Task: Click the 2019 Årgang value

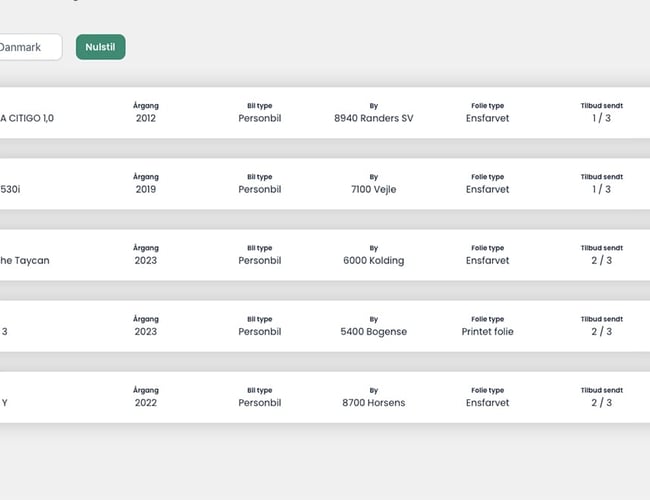Action: pos(146,189)
